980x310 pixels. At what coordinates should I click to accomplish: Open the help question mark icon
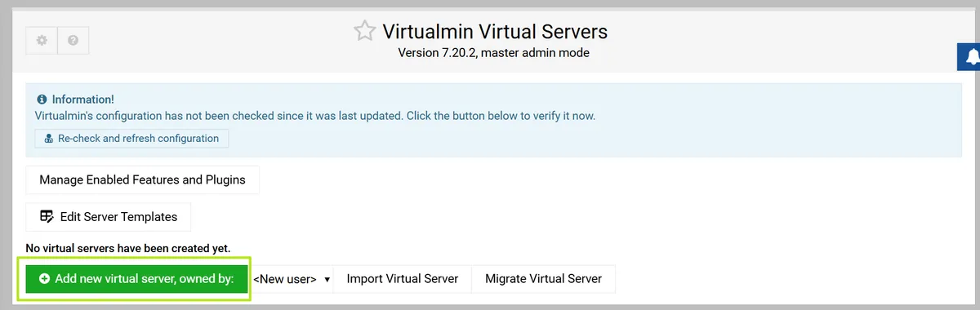(73, 40)
